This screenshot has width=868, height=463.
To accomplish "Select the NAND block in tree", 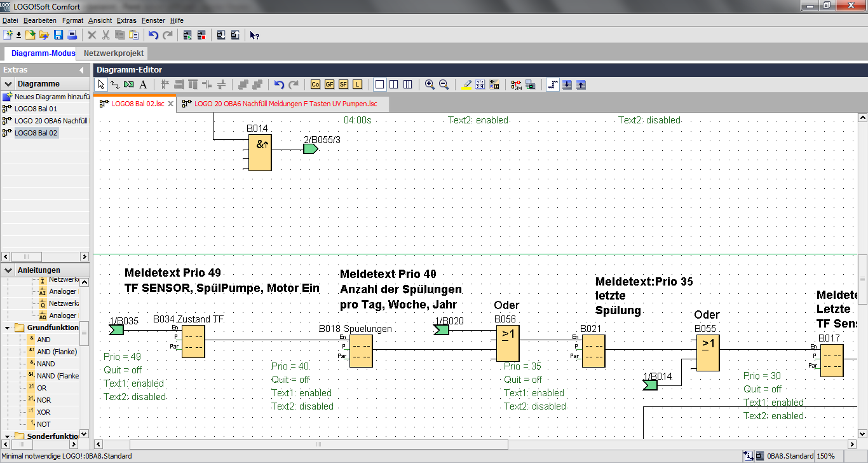I will (46, 364).
